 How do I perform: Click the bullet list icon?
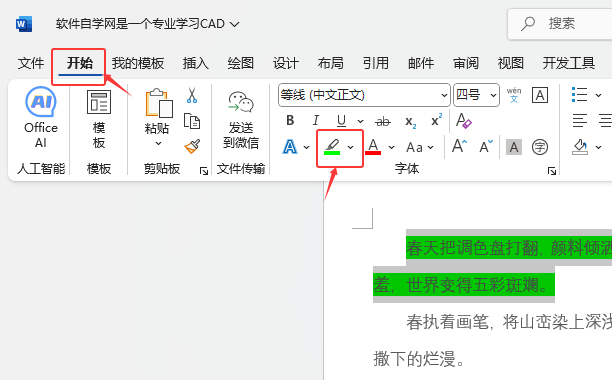[x=579, y=94]
